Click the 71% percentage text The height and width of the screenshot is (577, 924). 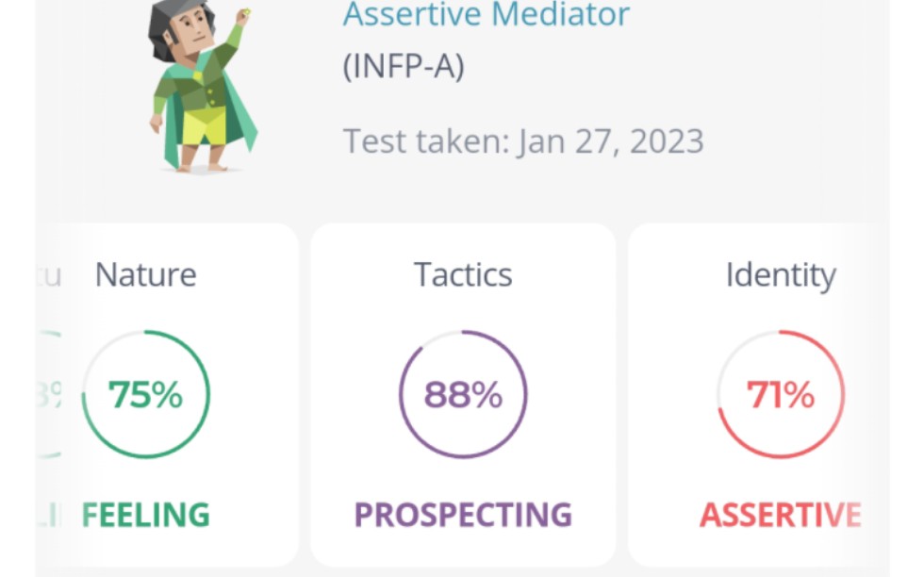[x=781, y=394]
